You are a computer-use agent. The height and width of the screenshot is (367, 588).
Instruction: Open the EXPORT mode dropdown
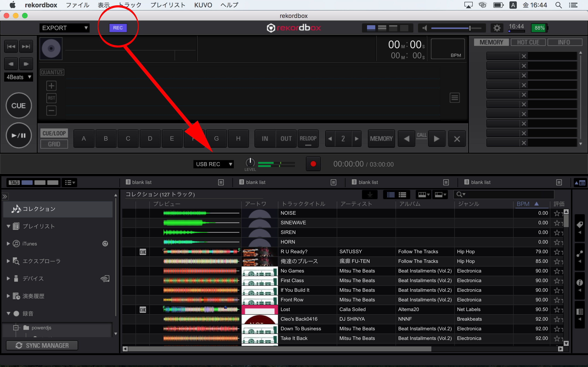64,28
